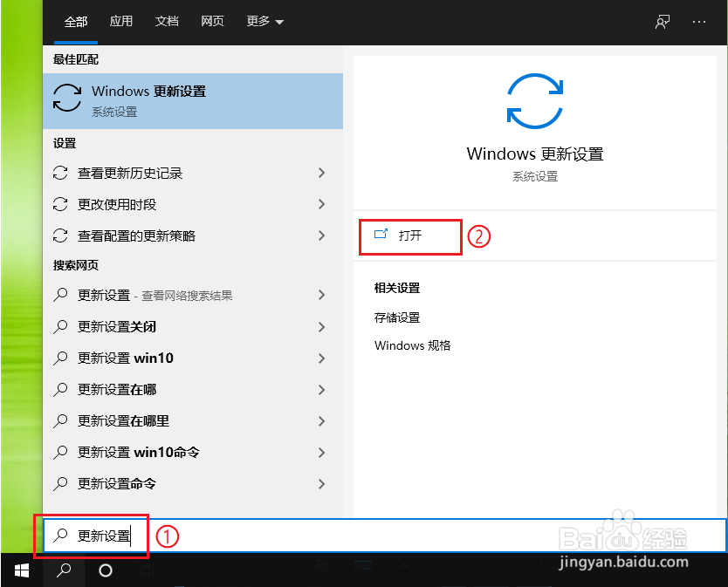Open 查看配置的更新策略 setting
728x587 pixels.
pyautogui.click(x=193, y=235)
